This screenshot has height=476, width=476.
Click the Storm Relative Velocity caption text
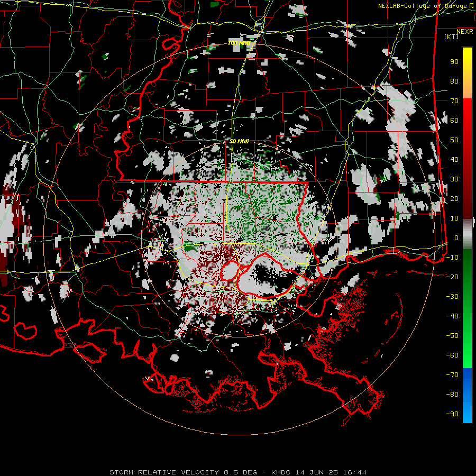pos(237,472)
